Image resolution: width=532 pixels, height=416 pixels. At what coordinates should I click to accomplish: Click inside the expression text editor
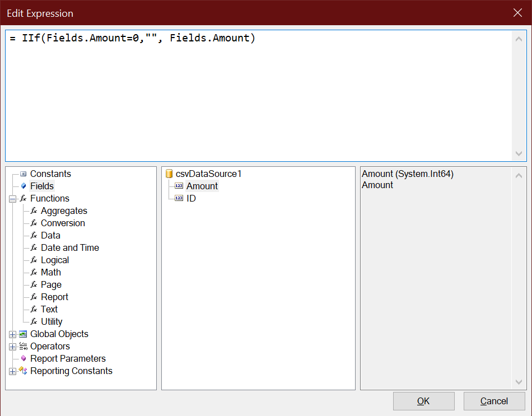pos(259,96)
